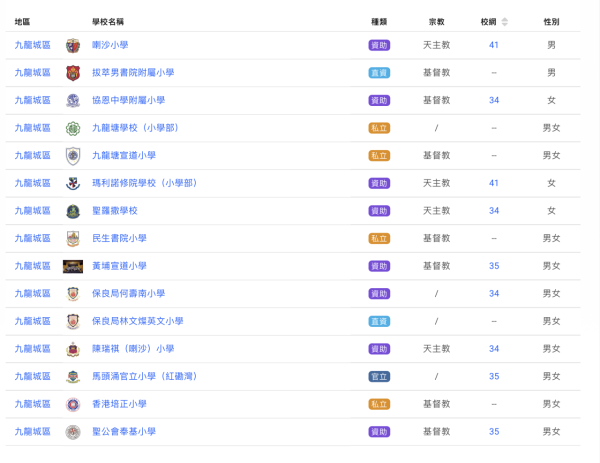Click the 喇沙小學 school crest icon
This screenshot has height=463, width=600.
coord(73,46)
